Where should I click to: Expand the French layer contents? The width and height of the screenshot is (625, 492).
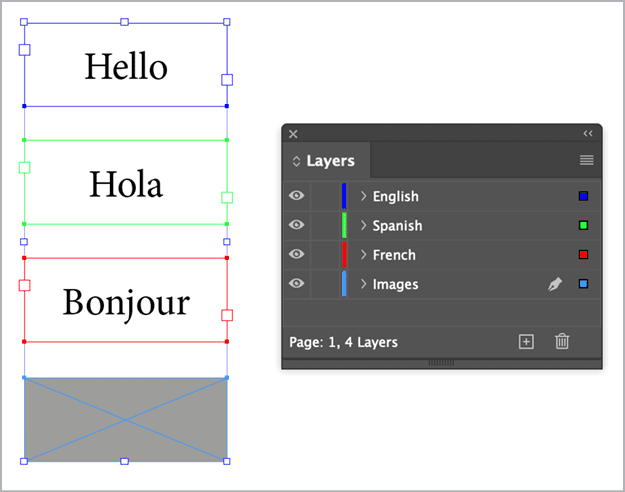363,254
